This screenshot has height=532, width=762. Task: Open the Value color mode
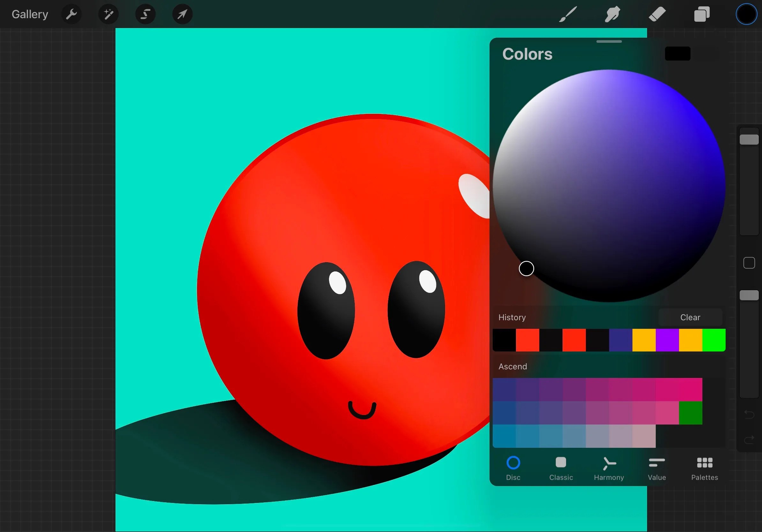point(656,468)
